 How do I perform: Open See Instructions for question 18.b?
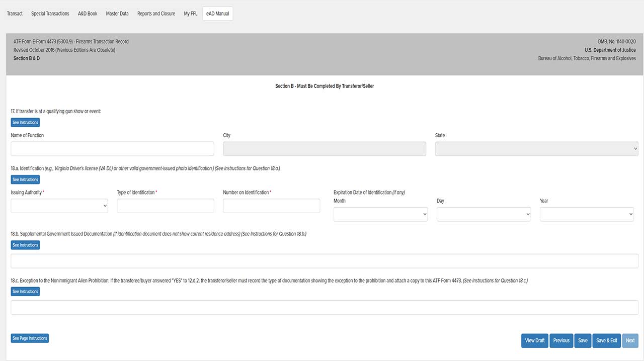tap(25, 245)
